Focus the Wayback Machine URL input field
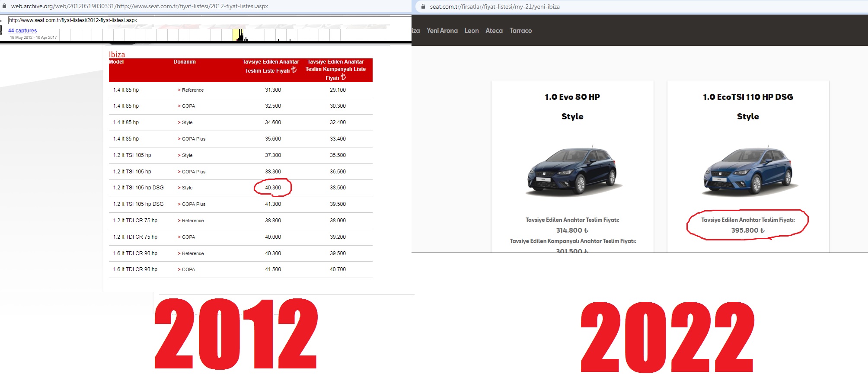 coord(210,20)
